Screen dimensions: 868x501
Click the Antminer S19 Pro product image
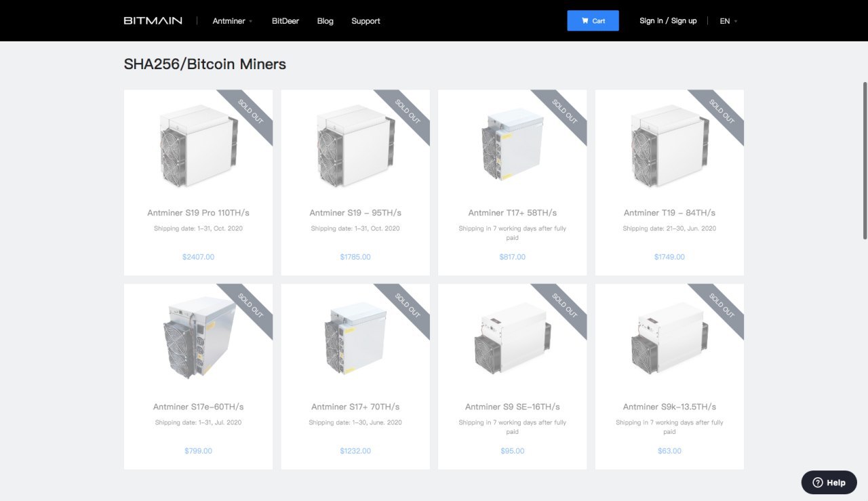[x=199, y=145]
